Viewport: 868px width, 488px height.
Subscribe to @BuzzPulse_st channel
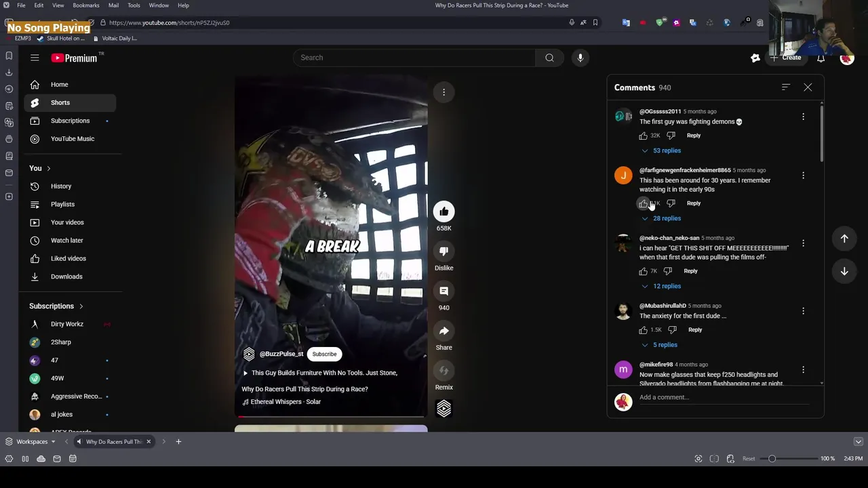point(324,354)
